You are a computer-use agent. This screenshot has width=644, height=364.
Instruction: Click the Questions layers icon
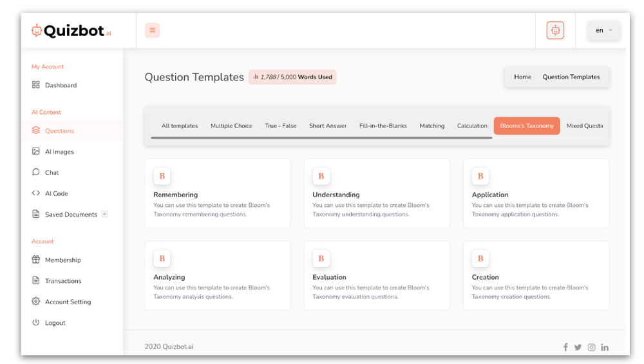coord(35,130)
